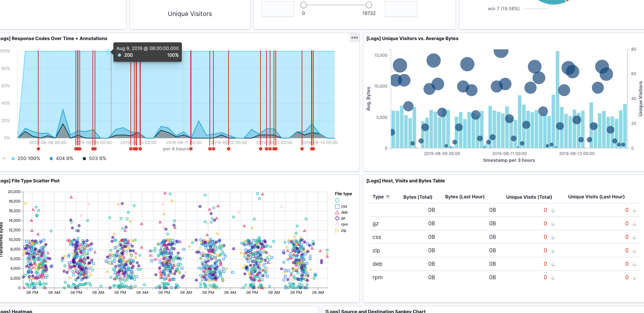Screen dimensions: 644x313
Task: Click the Response Codes Over Time title
Action: (x=54, y=38)
